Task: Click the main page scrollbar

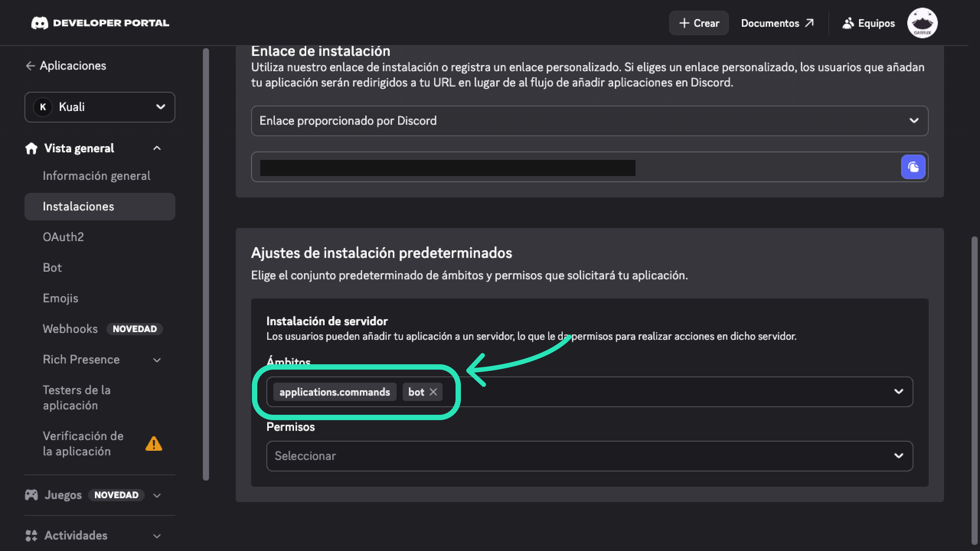Action: [975, 390]
